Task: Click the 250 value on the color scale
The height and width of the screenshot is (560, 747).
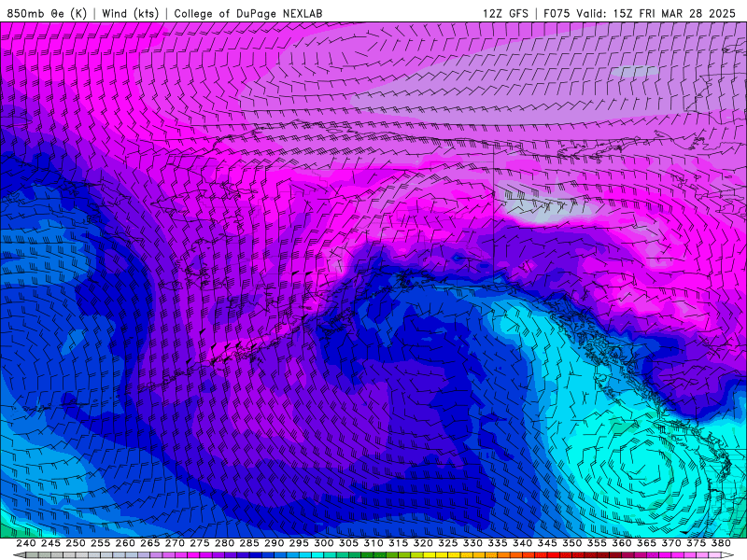Action: tap(76, 543)
